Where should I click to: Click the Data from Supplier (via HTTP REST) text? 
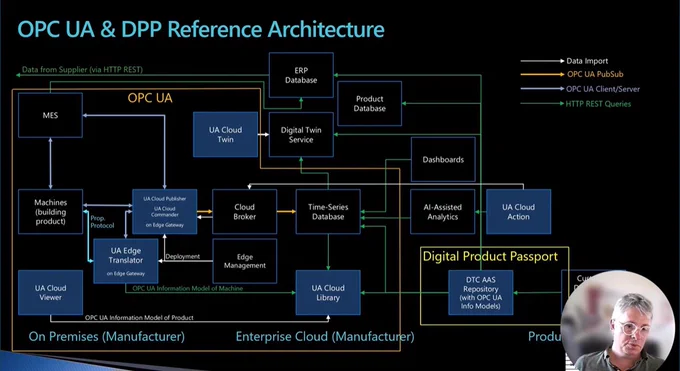coord(82,69)
